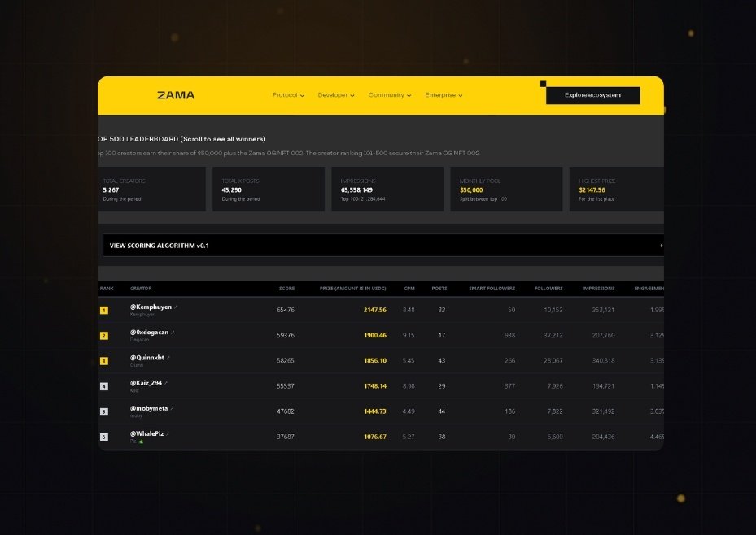Select the link arrow beside @Kaiz_294
The width and height of the screenshot is (756, 535).
(166, 383)
